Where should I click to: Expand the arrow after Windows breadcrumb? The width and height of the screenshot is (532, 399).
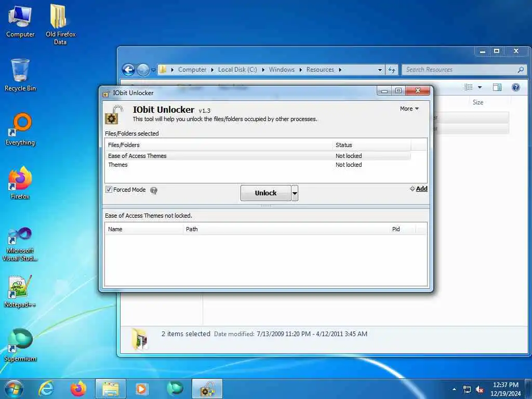(301, 70)
